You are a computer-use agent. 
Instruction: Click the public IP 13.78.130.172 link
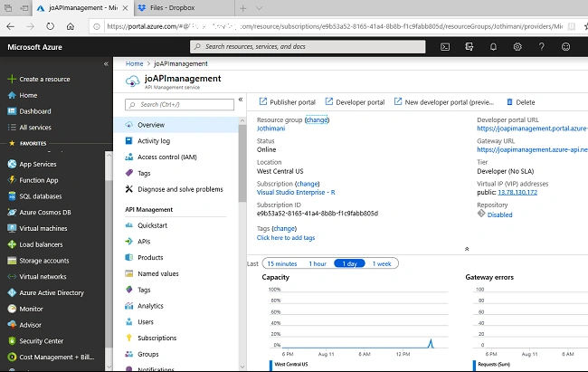click(x=517, y=192)
